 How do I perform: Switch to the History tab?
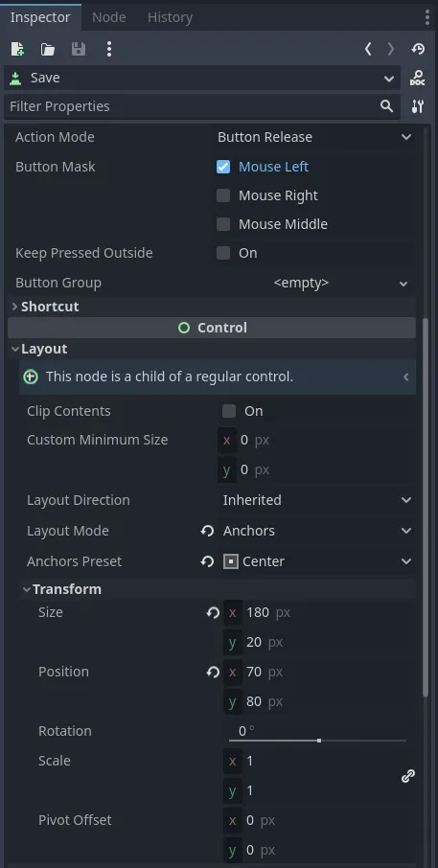point(170,17)
